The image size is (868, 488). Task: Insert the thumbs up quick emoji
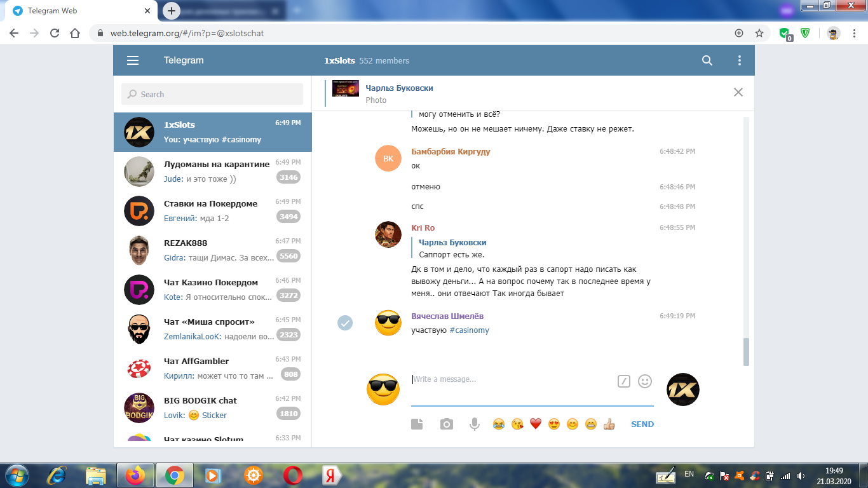(x=609, y=424)
